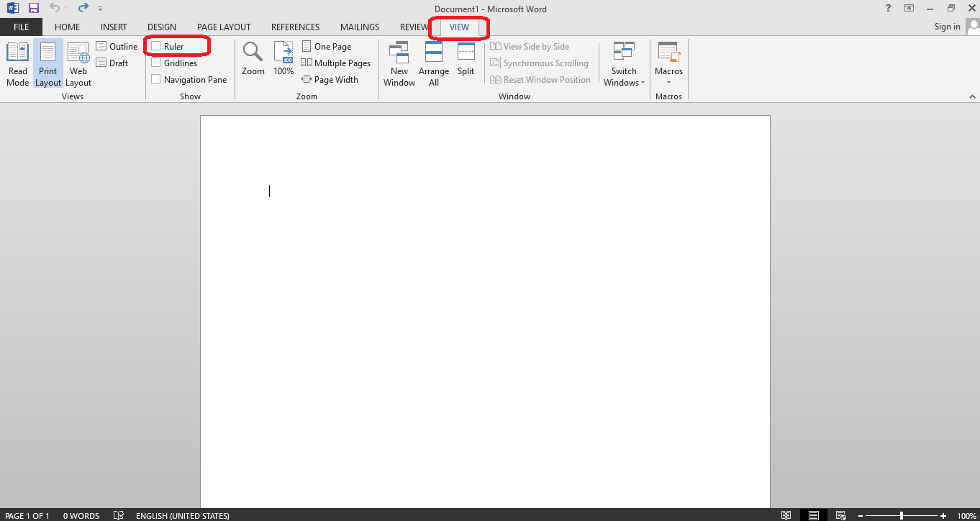
Task: Open the FILE menu
Action: 21,27
